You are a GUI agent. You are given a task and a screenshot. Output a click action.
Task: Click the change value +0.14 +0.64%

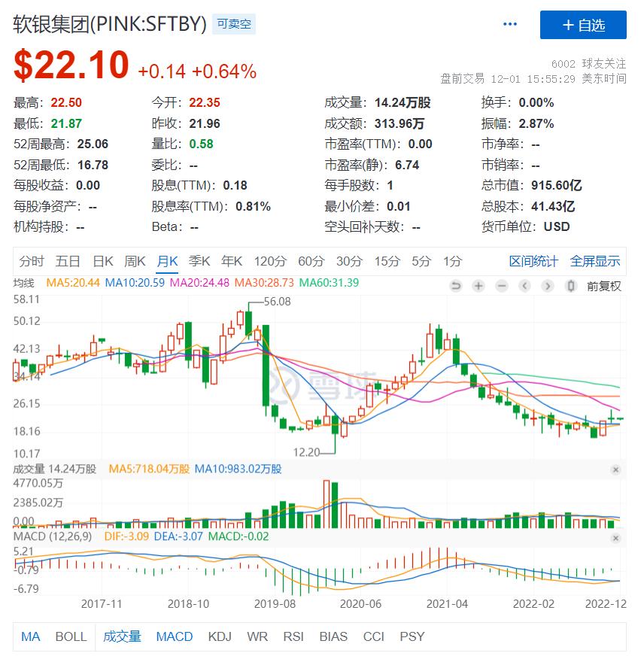point(197,71)
